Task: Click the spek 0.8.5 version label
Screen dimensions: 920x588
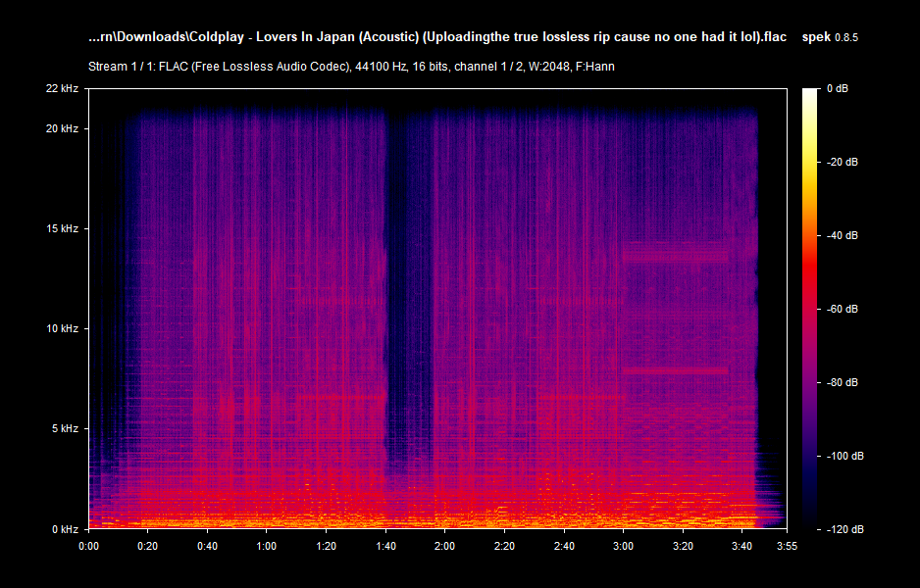Action: coord(830,37)
